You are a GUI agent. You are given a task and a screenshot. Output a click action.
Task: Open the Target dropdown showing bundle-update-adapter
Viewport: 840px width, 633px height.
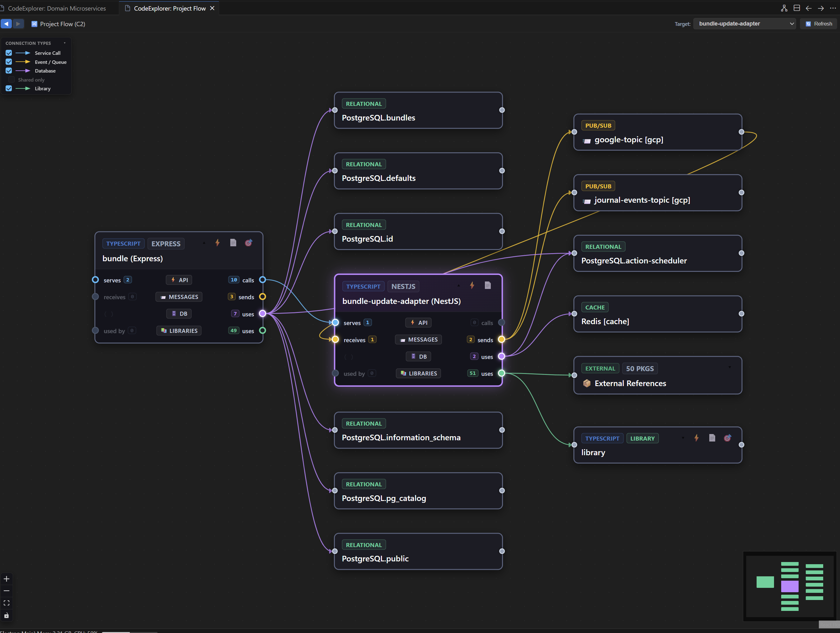[x=744, y=24]
